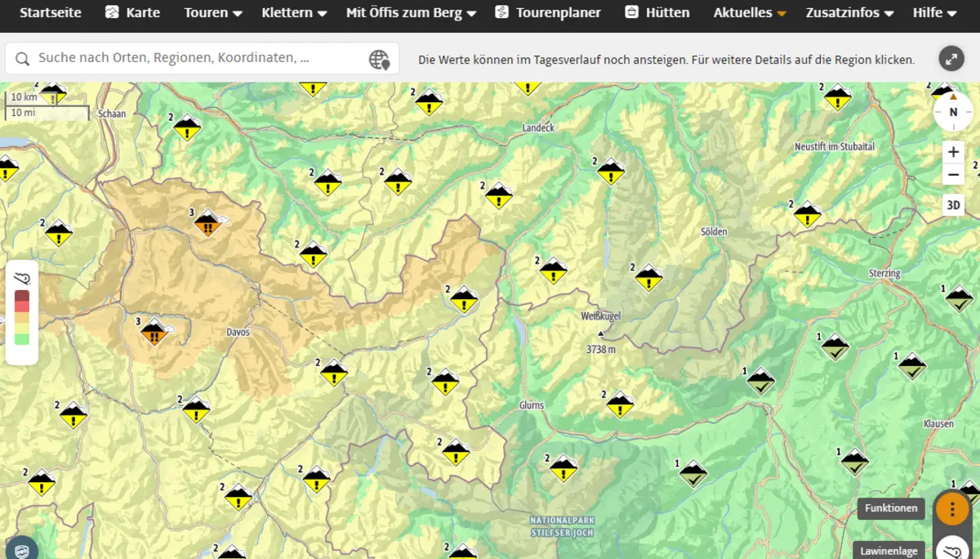Expand the Touren dropdown menu
This screenshot has width=980, height=559.
(213, 13)
